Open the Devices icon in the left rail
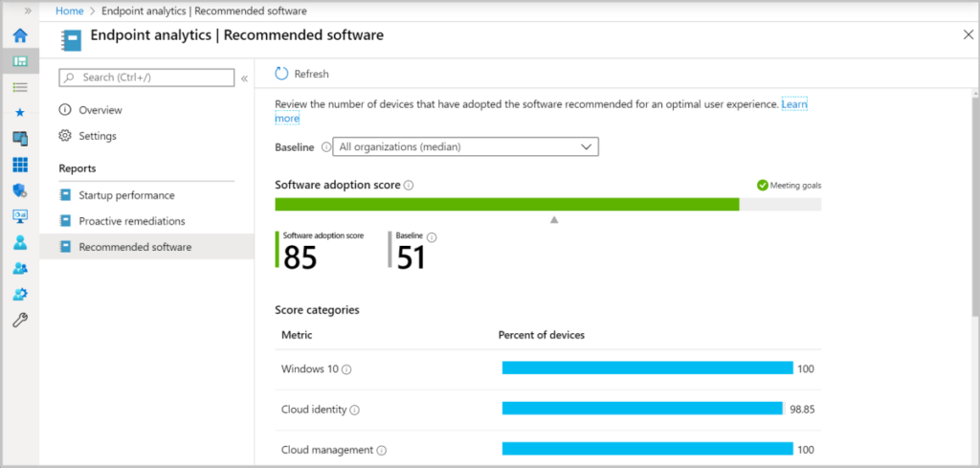This screenshot has height=468, width=980. (x=19, y=139)
